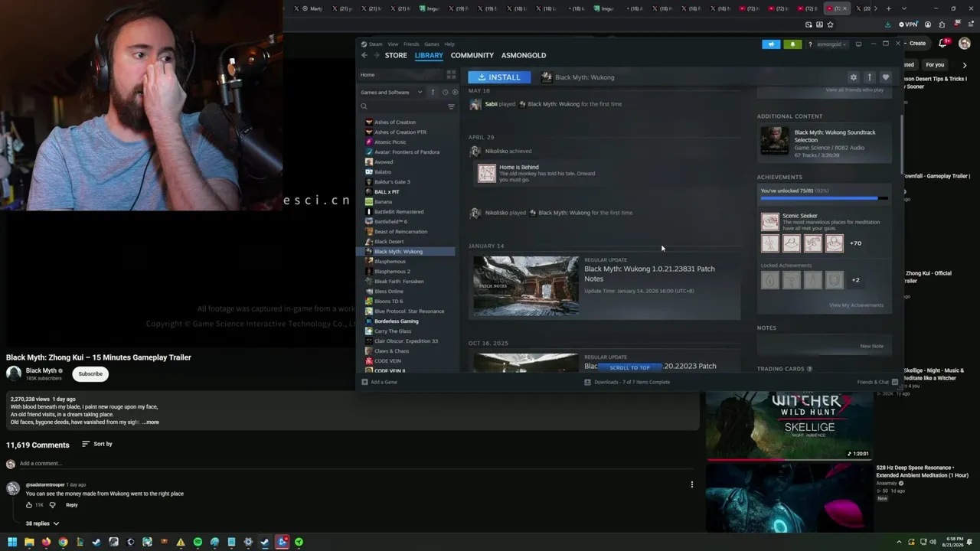This screenshot has height=551, width=980.
Task: Click Add a Game plus icon
Action: point(364,382)
